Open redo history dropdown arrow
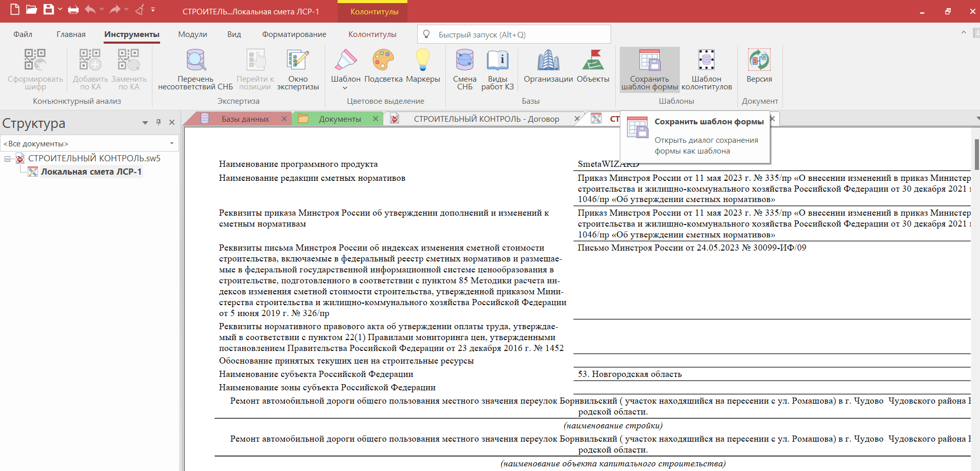The image size is (980, 471). pyautogui.click(x=126, y=9)
